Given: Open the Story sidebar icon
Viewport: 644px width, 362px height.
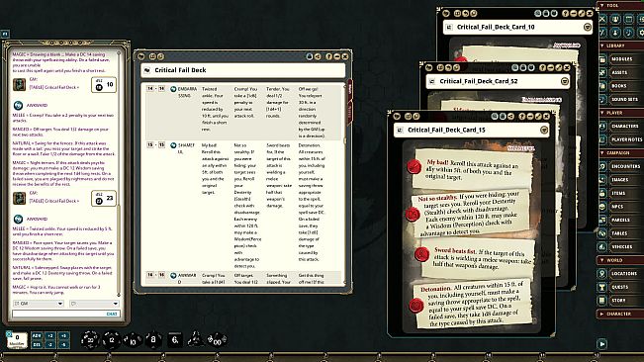Looking at the screenshot, I should 602,300.
